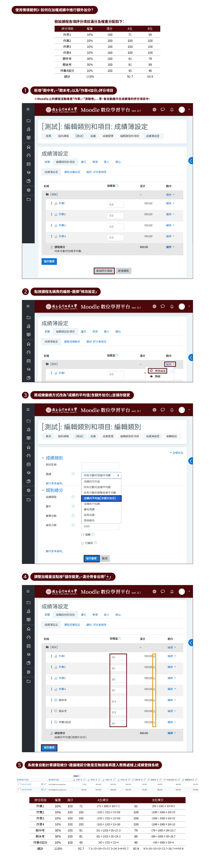Click 儲存變更 button in step 1
This screenshot has width=215, height=868.
pos(49,262)
